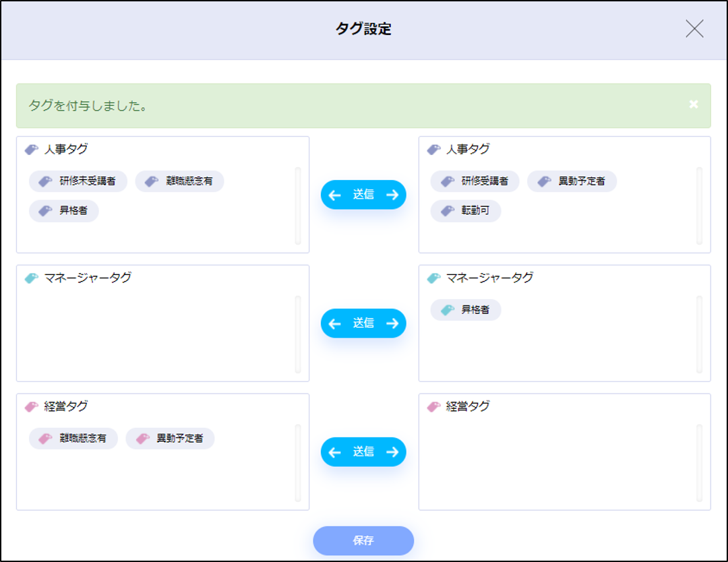
Task: Select the 離職懸念有 tag in left 経営タグ
Action: (x=73, y=439)
